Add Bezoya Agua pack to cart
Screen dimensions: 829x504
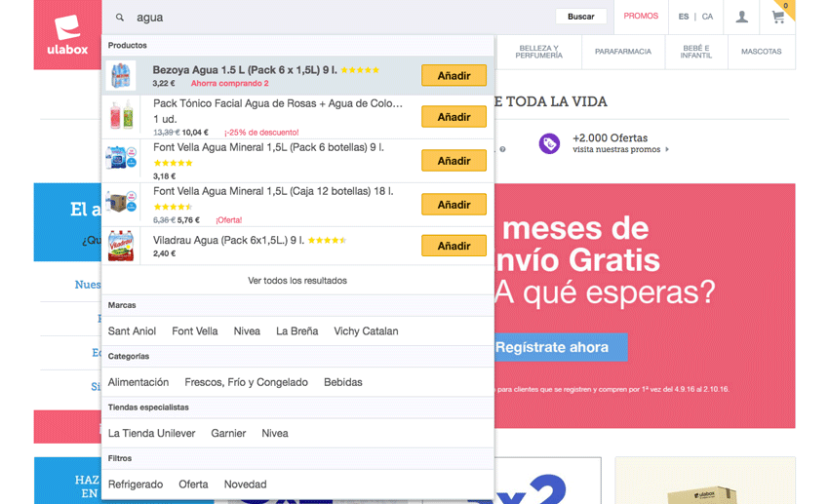(454, 75)
